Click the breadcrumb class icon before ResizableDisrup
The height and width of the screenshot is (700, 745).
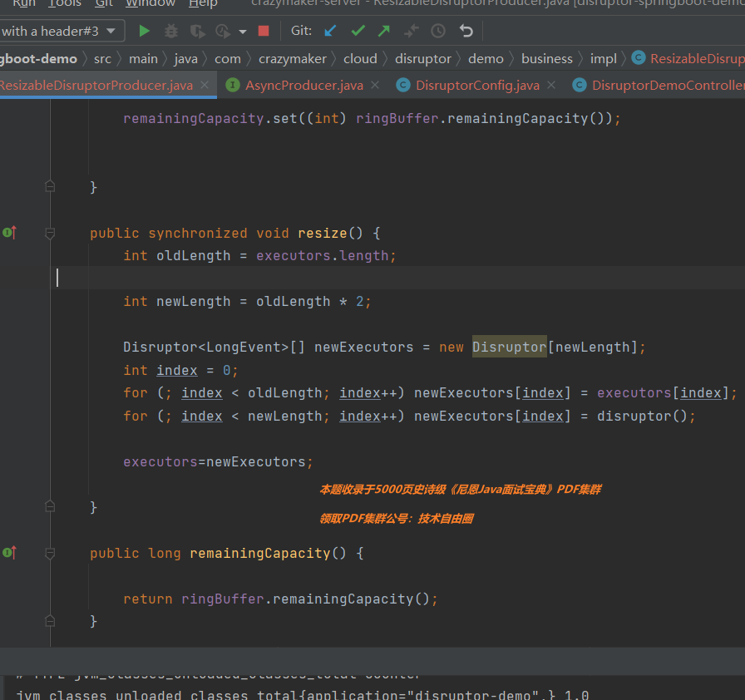coord(638,58)
